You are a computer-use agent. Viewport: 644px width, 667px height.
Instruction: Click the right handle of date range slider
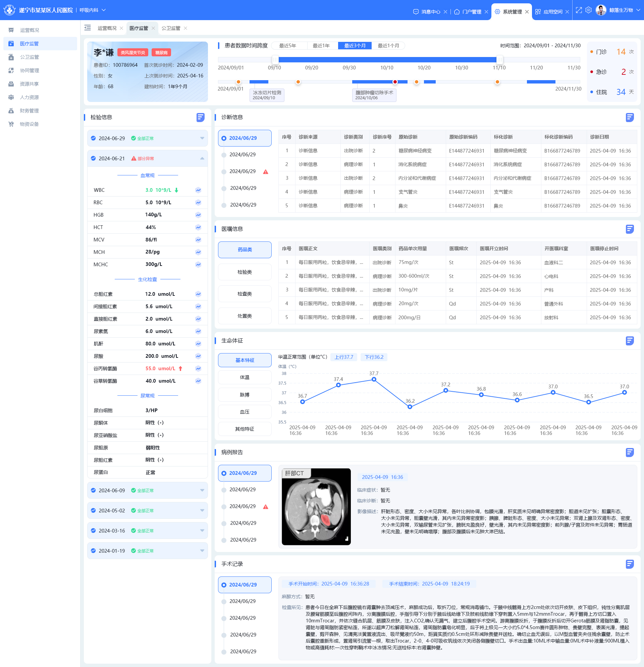(x=499, y=60)
